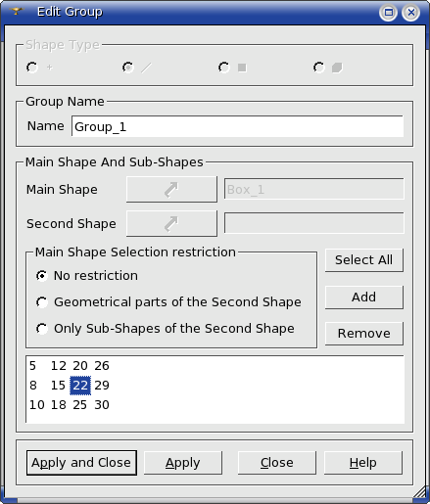
Task: Click the Second Shape selection arrow button
Action: pyautogui.click(x=171, y=223)
